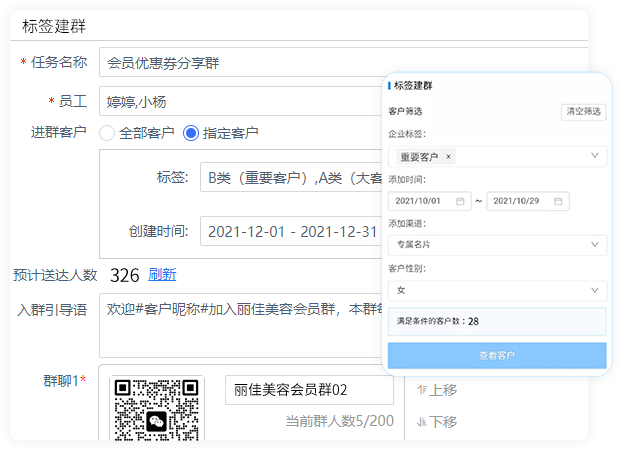
Task: Open the start date calendar picker
Action: click(460, 201)
